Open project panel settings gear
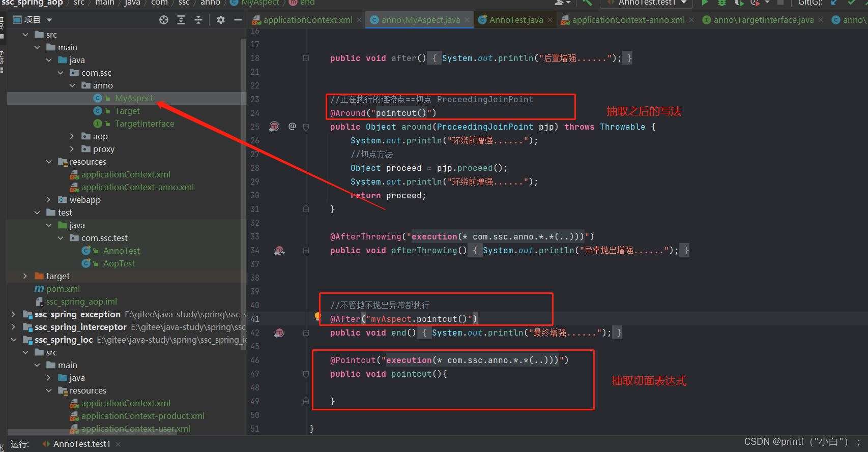The image size is (868, 452). click(x=220, y=20)
